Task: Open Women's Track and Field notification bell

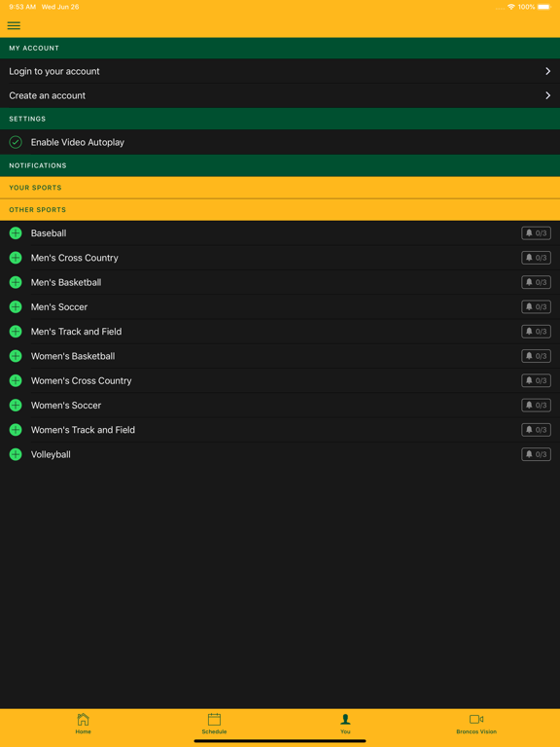Action: point(536,430)
